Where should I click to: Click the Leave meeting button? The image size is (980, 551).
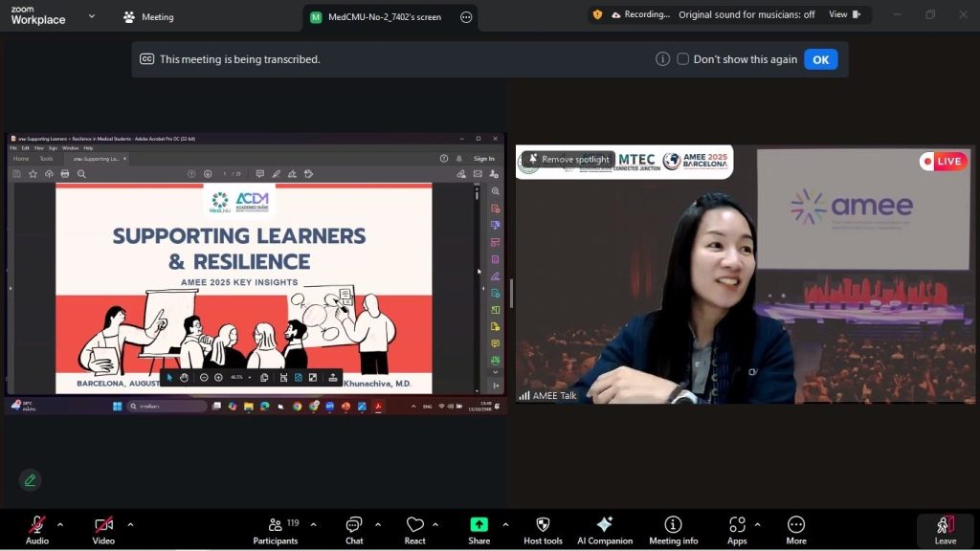[x=945, y=530]
